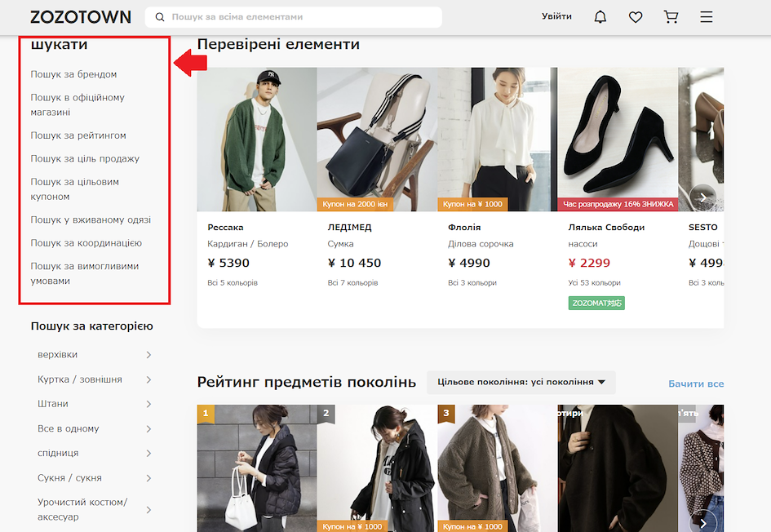Screen dimensions: 771x532
Task: Click the насоси category text
Action: pyautogui.click(x=583, y=244)
